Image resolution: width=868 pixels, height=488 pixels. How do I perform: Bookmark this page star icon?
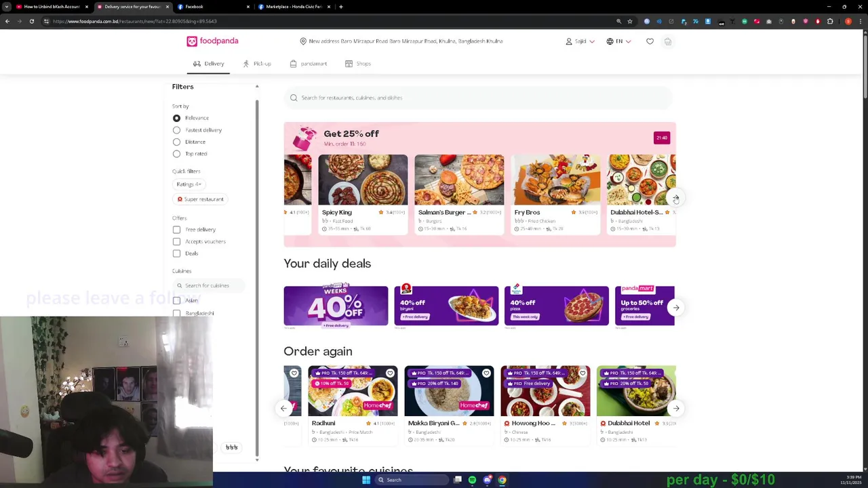pyautogui.click(x=629, y=21)
